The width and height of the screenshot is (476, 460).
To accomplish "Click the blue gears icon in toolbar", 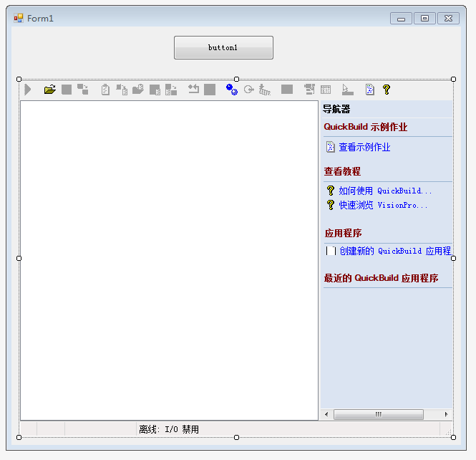I will coord(231,90).
